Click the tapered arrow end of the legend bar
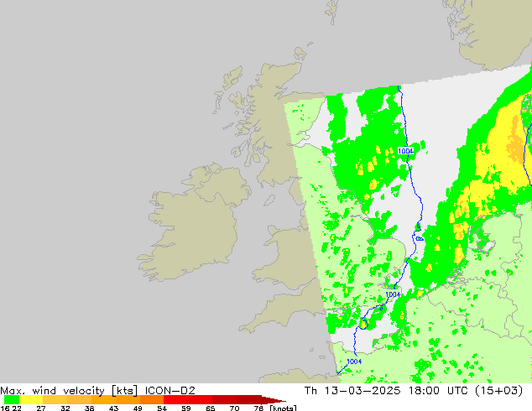Image resolution: width=532 pixels, height=411 pixels. [274, 400]
